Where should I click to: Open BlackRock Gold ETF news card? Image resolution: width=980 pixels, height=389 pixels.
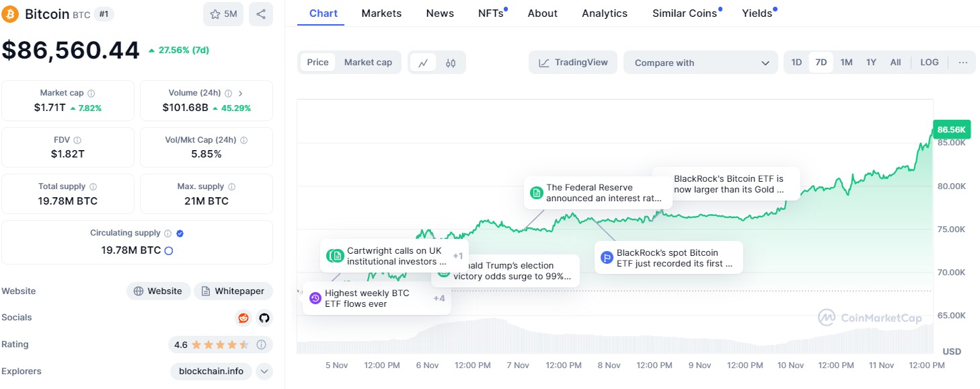tap(728, 184)
